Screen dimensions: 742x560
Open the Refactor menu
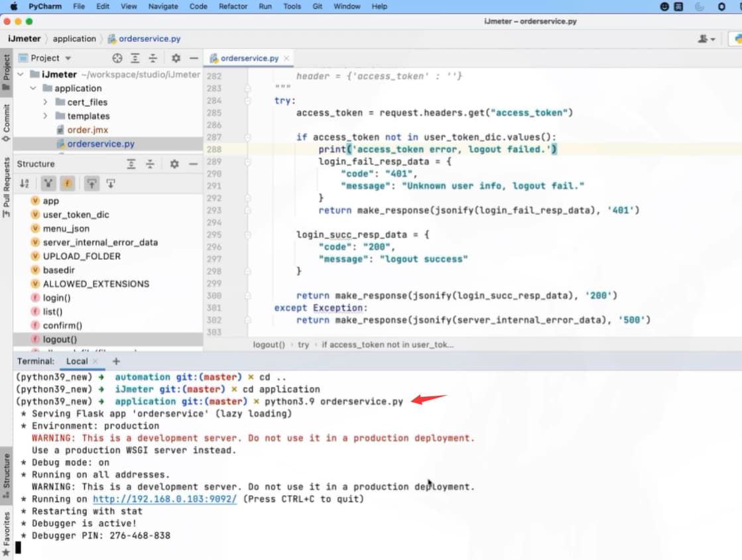[233, 7]
